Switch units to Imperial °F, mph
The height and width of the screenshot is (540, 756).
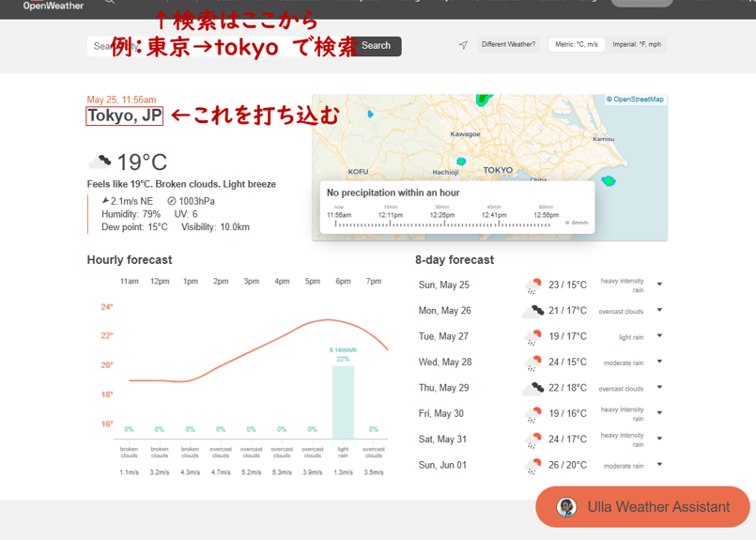pyautogui.click(x=637, y=44)
